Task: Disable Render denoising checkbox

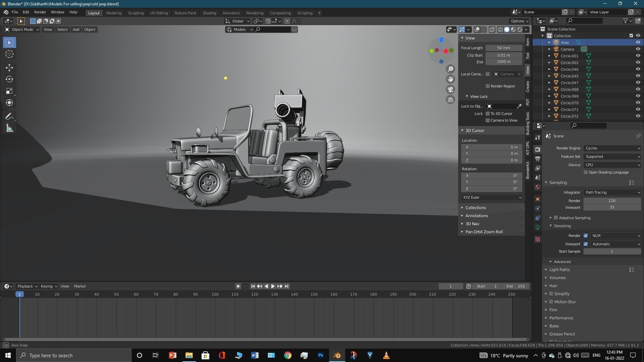Action: point(586,236)
